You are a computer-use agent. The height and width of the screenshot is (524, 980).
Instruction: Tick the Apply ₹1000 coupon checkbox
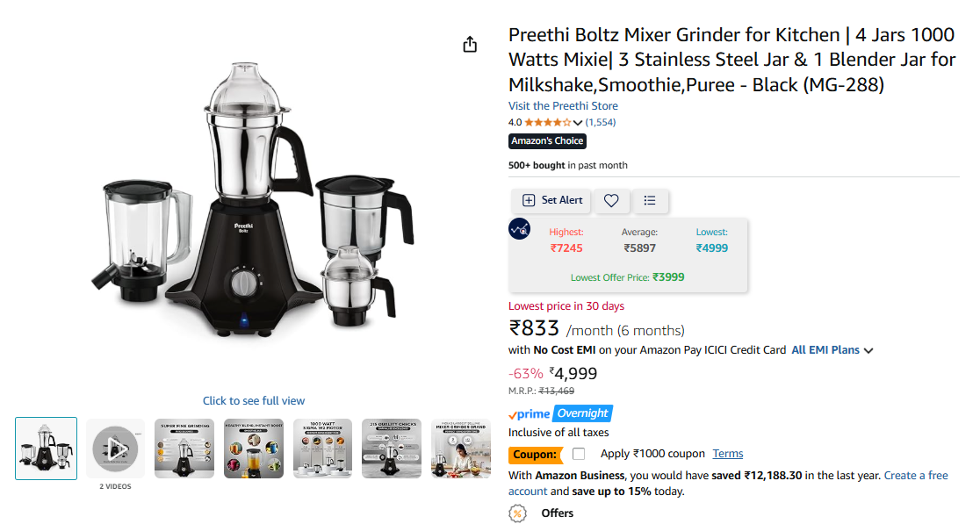tap(579, 454)
